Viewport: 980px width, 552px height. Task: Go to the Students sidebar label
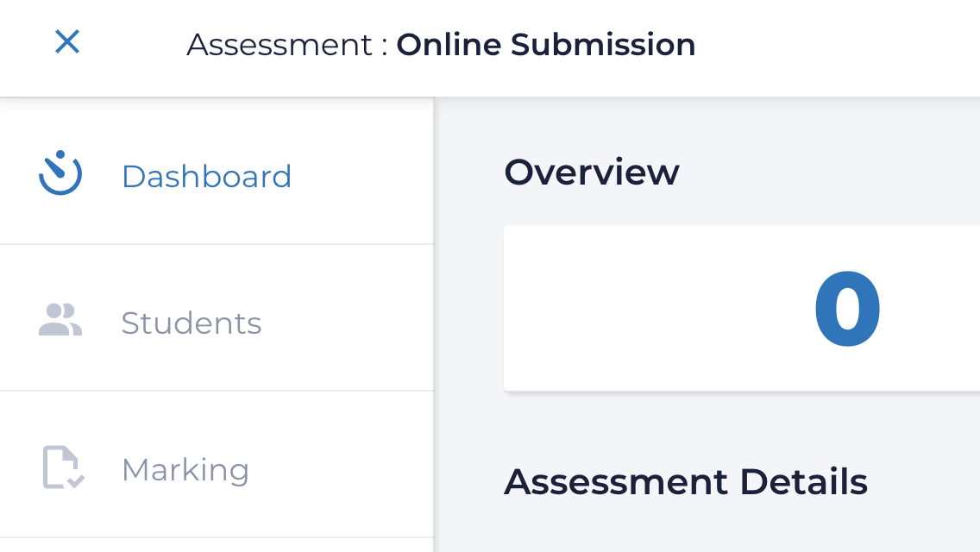pyautogui.click(x=191, y=323)
